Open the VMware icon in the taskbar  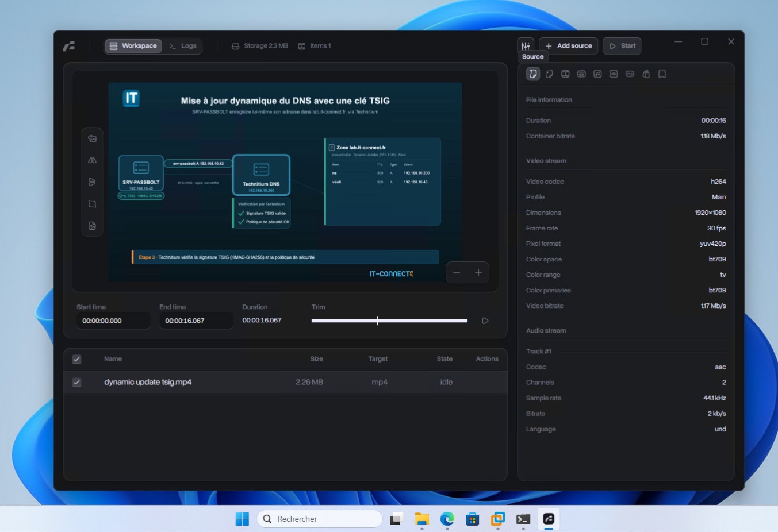[x=498, y=519]
